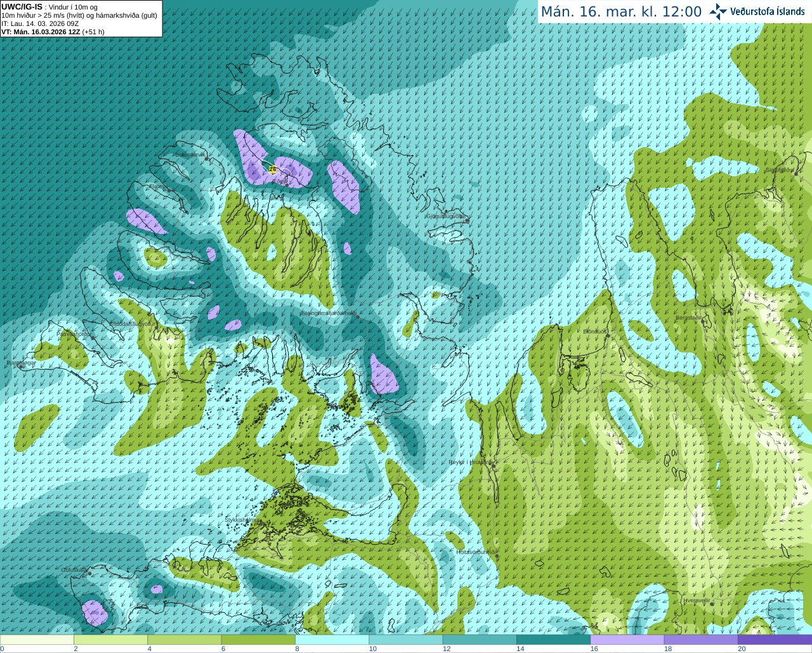Click the legend value 16
The height and width of the screenshot is (653, 812).
tap(594, 649)
